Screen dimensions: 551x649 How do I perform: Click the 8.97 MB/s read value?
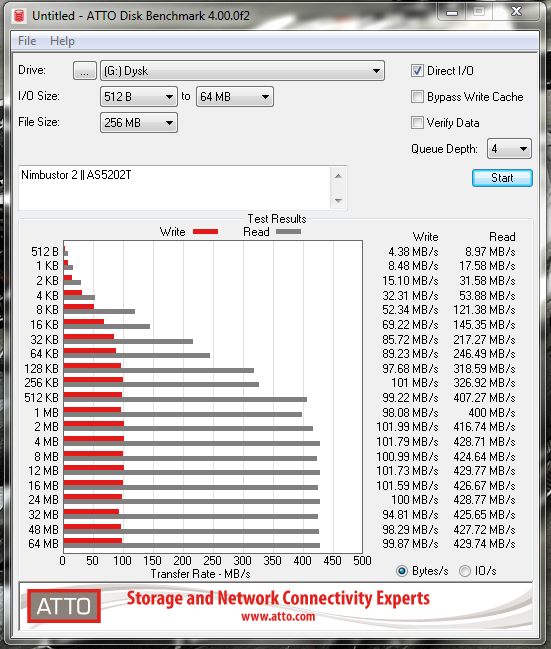coord(490,252)
